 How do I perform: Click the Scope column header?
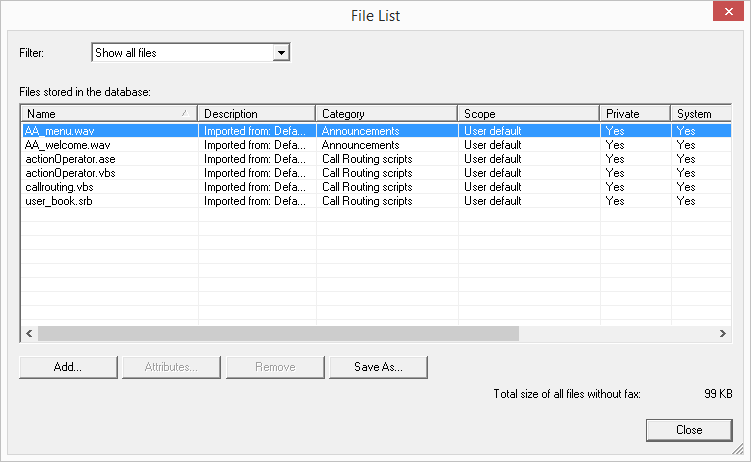tap(528, 114)
